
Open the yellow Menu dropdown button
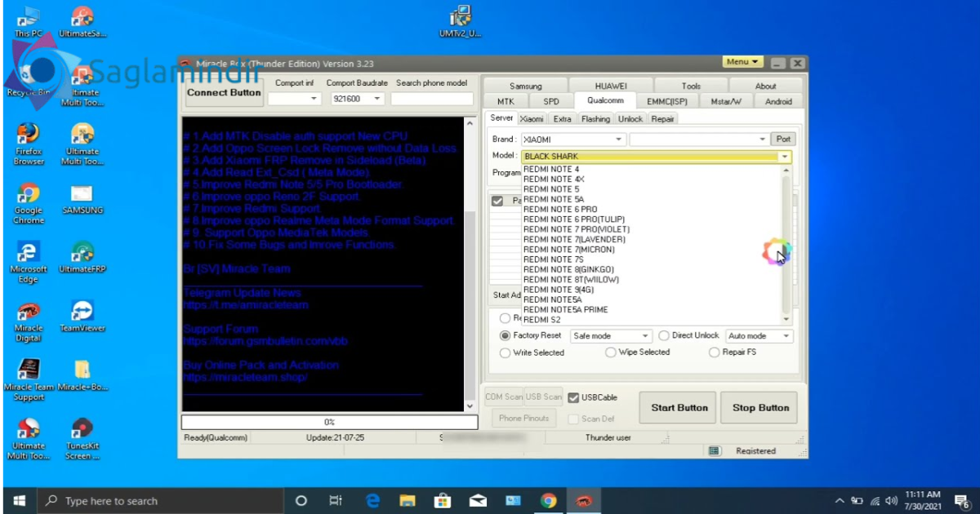743,62
